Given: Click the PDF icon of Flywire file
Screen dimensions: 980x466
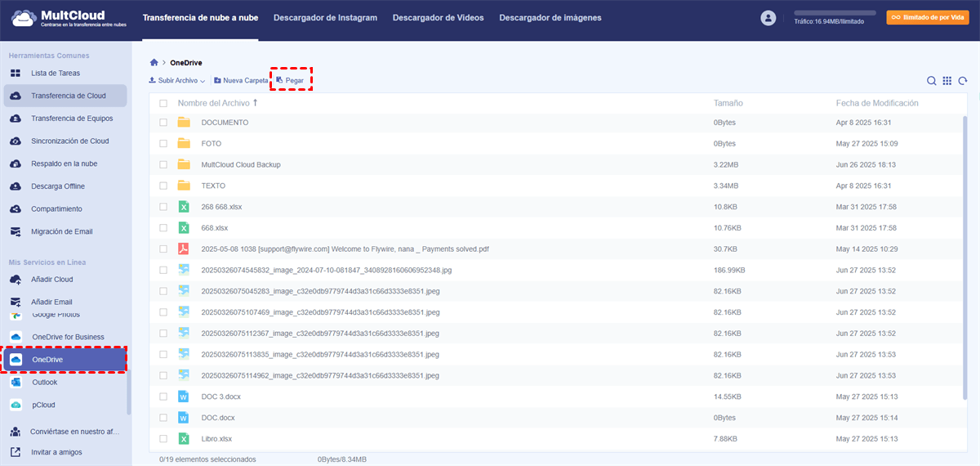Looking at the screenshot, I should 184,249.
